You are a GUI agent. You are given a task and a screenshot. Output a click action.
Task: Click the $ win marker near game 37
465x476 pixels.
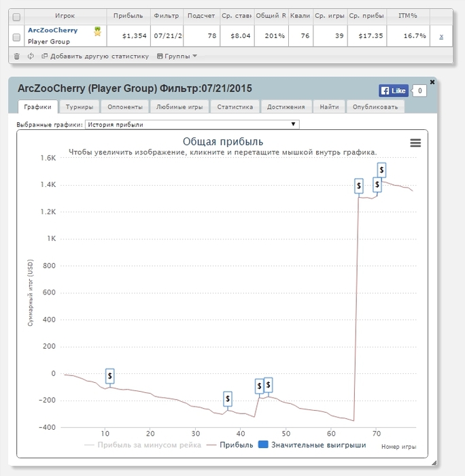[x=228, y=399]
